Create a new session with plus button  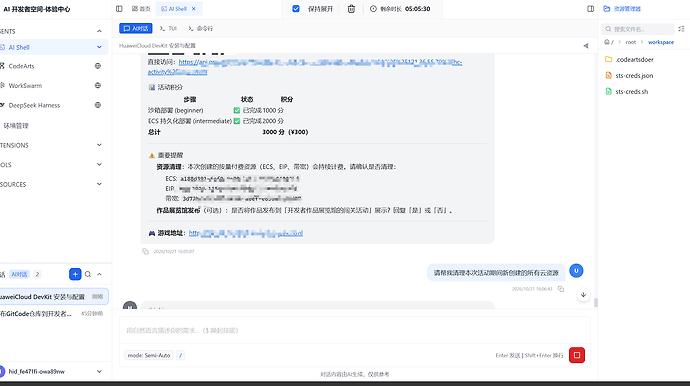click(x=75, y=274)
